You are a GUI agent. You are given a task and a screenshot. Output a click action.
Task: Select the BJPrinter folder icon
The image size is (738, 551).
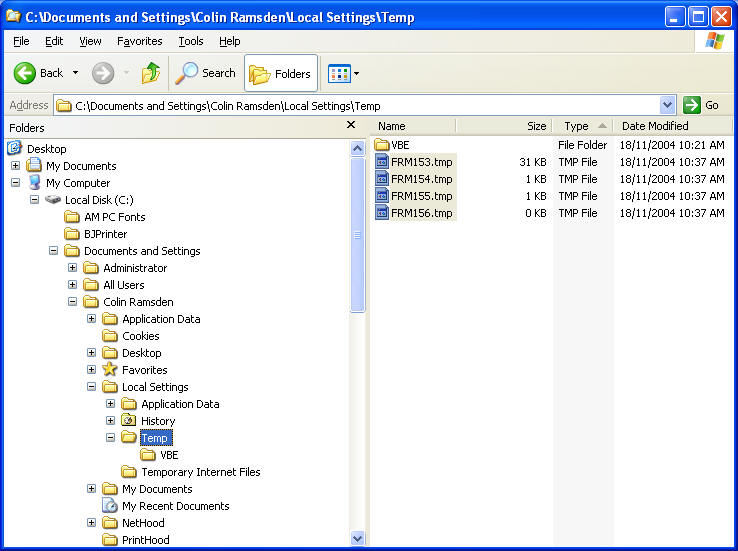pos(72,233)
